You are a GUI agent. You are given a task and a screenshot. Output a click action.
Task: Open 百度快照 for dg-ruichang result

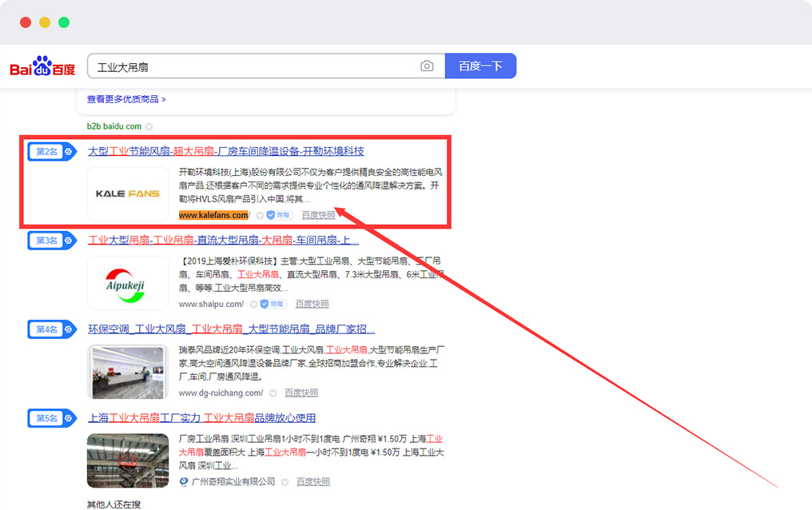point(301,393)
